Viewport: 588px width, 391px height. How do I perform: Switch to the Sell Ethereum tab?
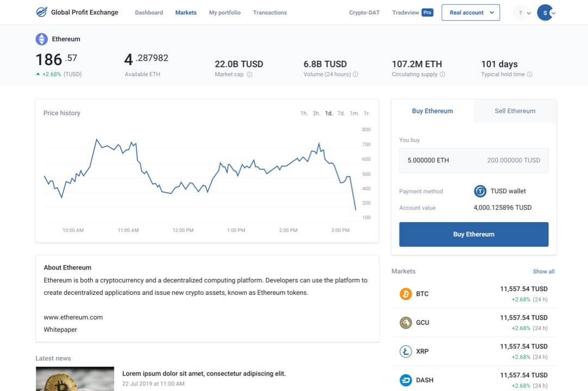coord(515,111)
